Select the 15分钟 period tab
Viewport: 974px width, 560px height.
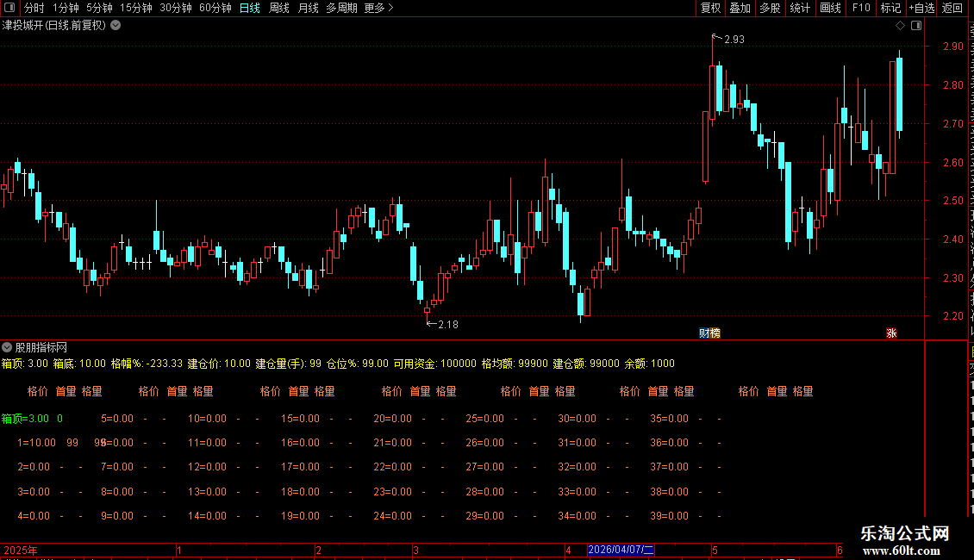pyautogui.click(x=136, y=8)
